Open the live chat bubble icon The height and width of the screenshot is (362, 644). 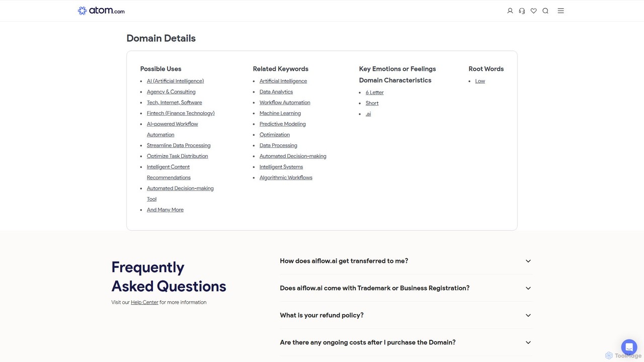click(629, 347)
